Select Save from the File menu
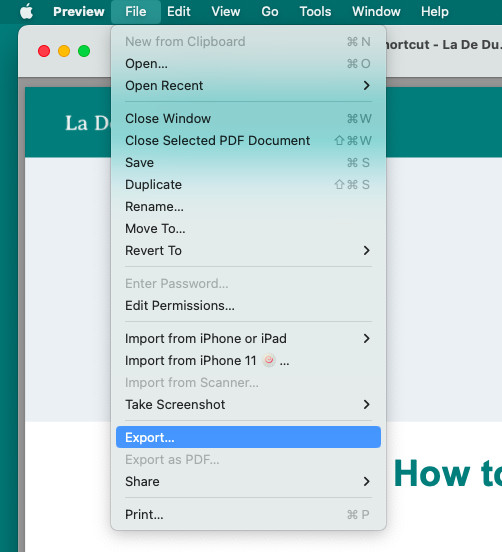 248,163
